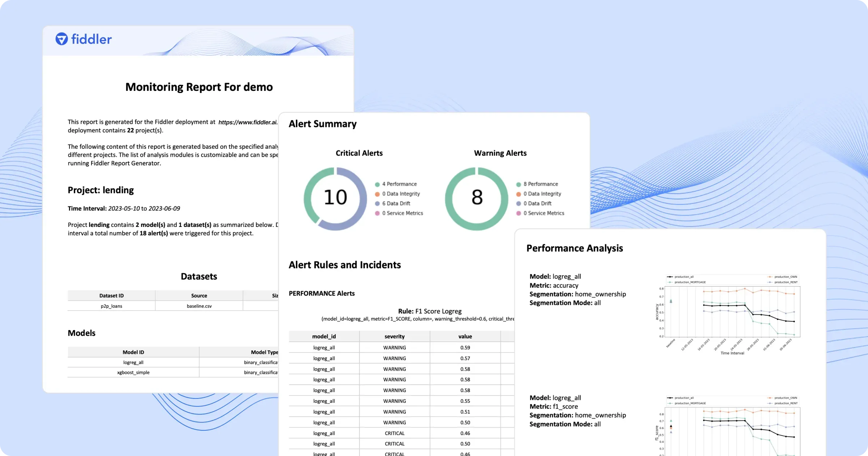
Task: Select purple dot beside 6 Data Drift
Action: [377, 204]
